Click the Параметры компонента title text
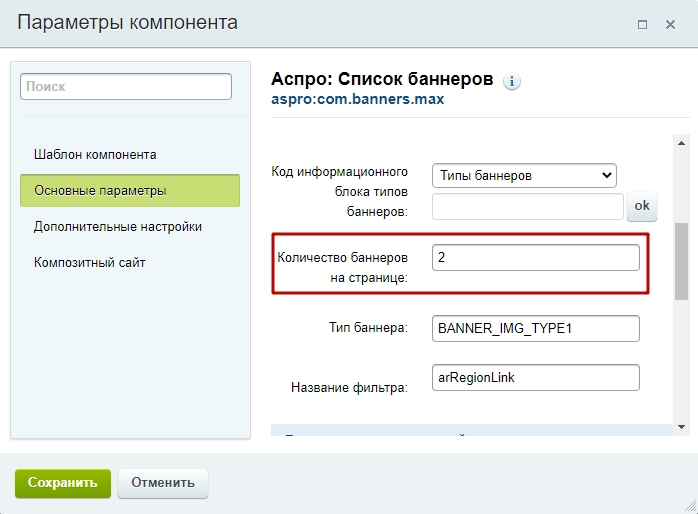The image size is (698, 514). tap(127, 23)
